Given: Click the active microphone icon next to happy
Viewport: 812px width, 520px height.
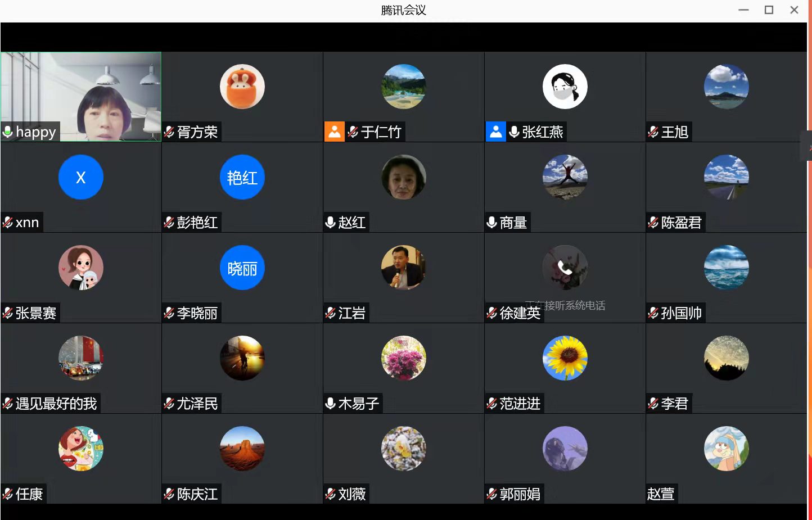Looking at the screenshot, I should (x=8, y=132).
